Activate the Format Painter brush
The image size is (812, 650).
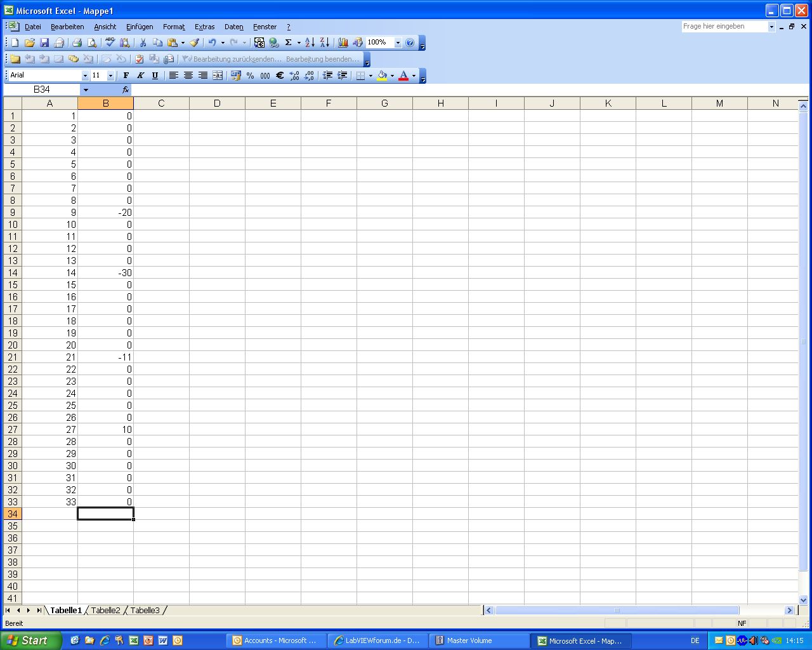pyautogui.click(x=195, y=43)
